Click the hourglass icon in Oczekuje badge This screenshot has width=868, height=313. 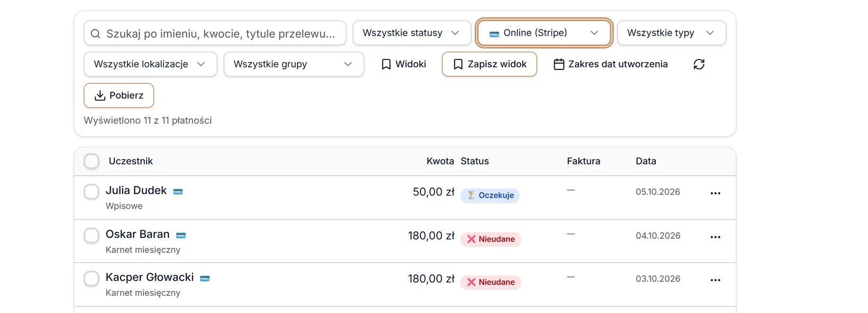click(x=471, y=195)
